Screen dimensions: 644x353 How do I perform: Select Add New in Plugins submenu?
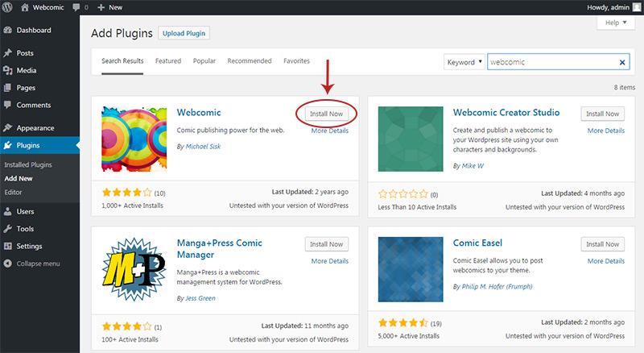pyautogui.click(x=18, y=179)
